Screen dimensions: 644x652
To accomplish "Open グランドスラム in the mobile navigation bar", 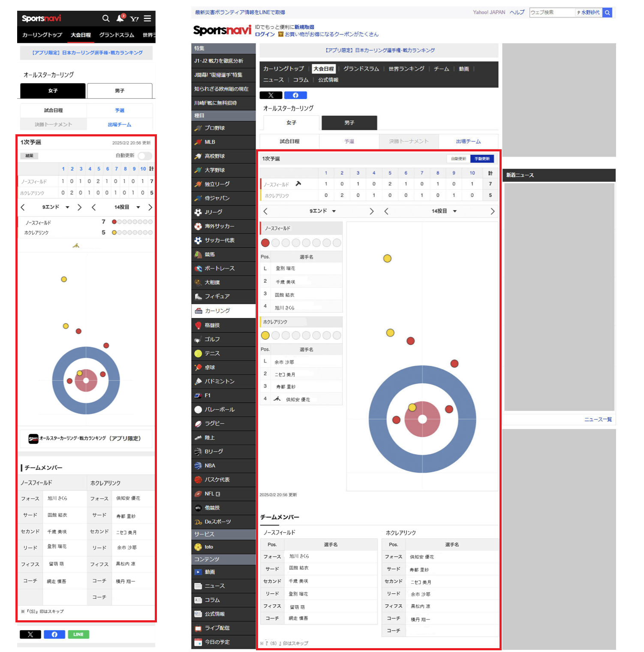I will 117,35.
